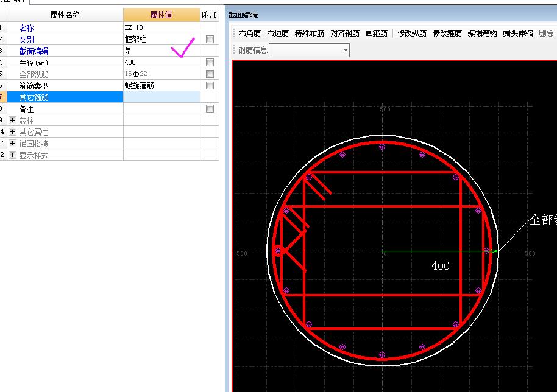557x392 pixels.
Task: Click the 端头伸缩 toolbar item
Action: [518, 33]
